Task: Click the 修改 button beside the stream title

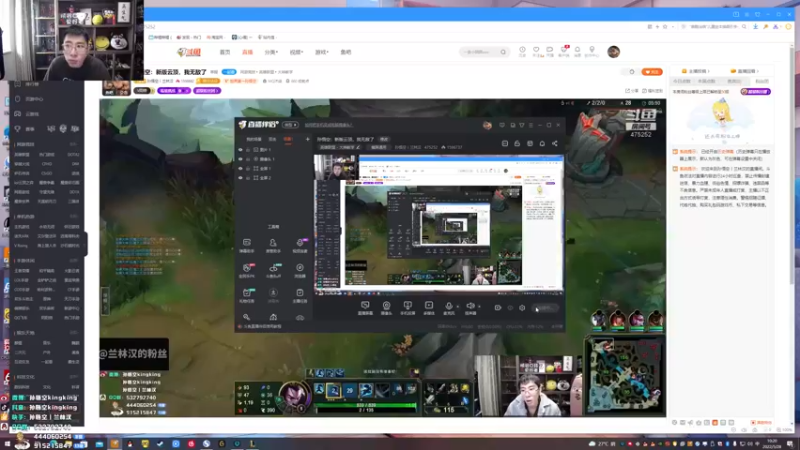Action: (384, 139)
